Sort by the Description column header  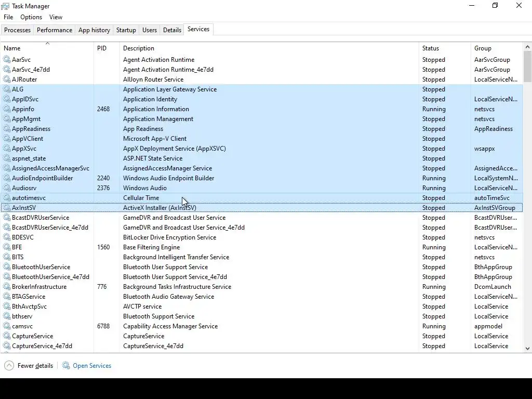pyautogui.click(x=270, y=48)
